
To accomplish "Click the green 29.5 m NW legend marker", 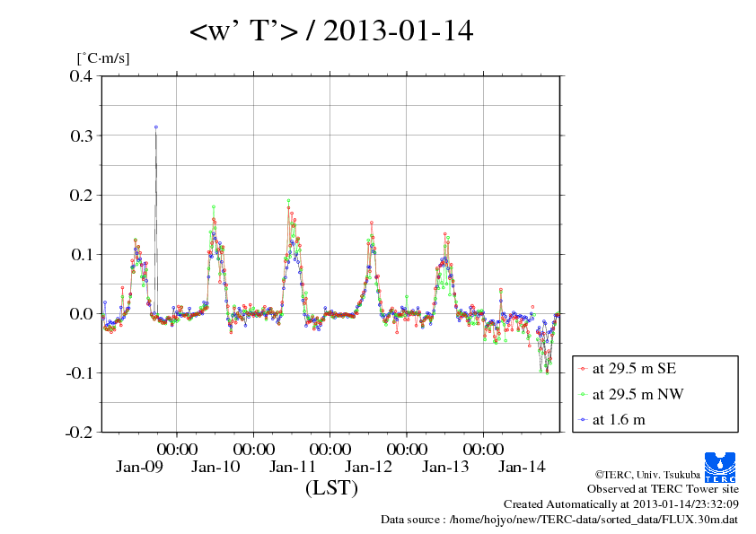I will 583,395.
